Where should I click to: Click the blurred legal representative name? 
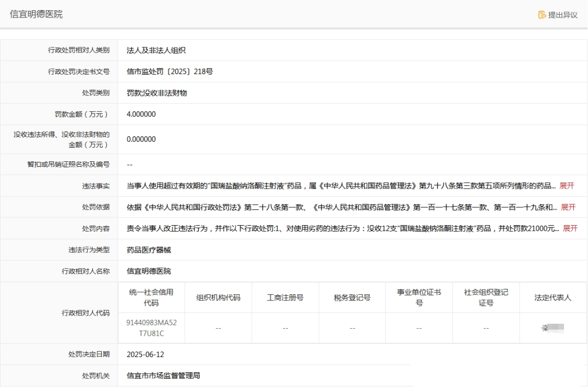click(552, 328)
